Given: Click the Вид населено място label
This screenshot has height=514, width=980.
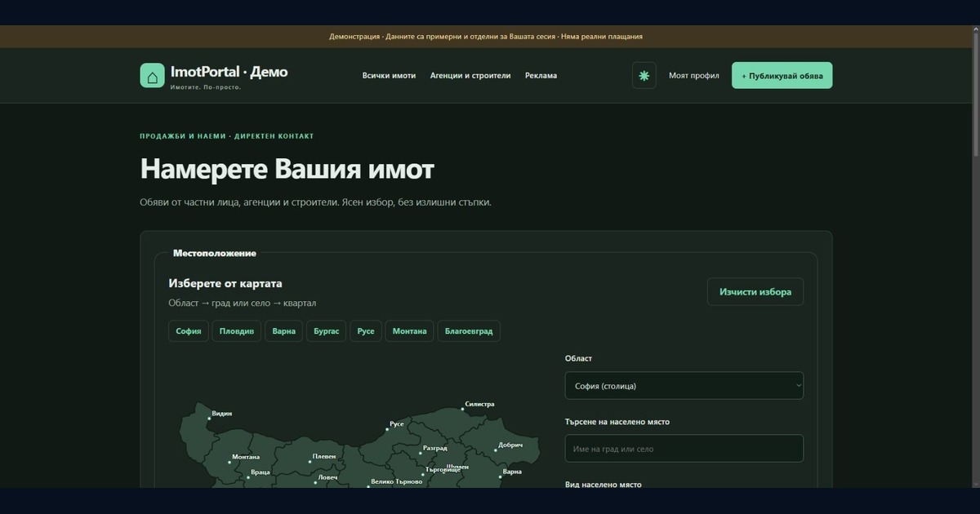Looking at the screenshot, I should 604,485.
